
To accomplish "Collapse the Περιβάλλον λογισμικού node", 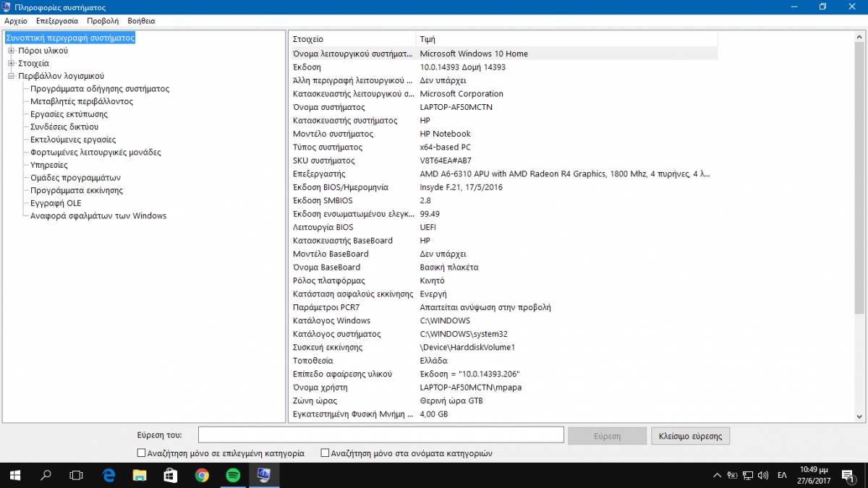I will pos(11,76).
